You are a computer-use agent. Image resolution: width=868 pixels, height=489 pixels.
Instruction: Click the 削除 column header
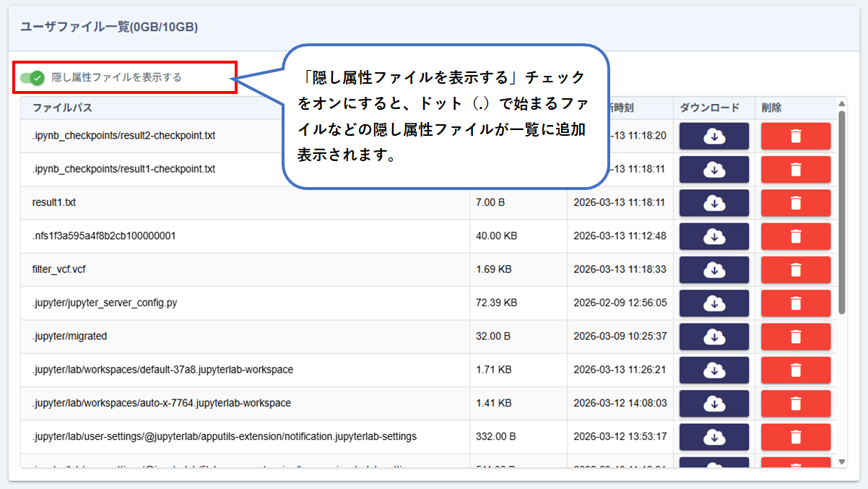point(771,108)
